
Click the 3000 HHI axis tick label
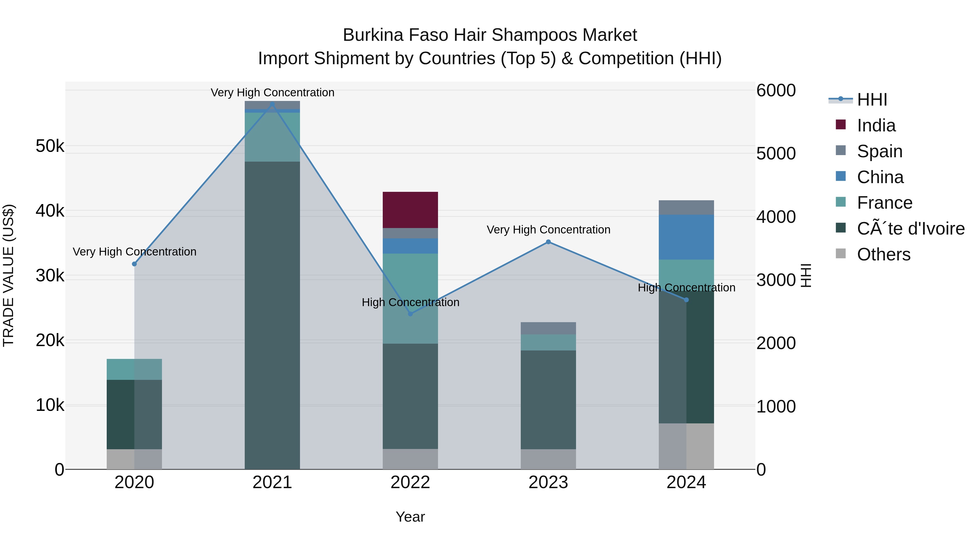click(776, 280)
